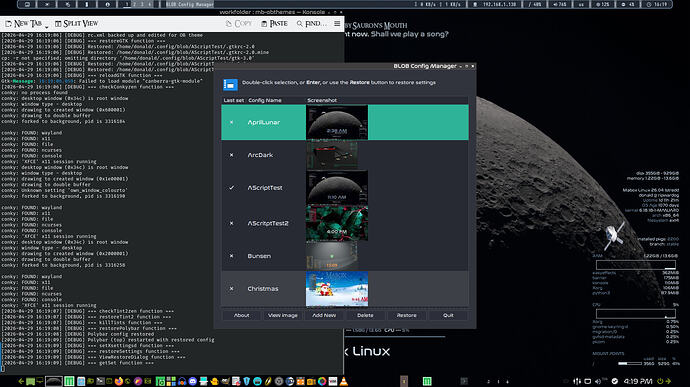Click the Add New button
Image resolution: width=690 pixels, height=387 pixels.
pos(324,315)
